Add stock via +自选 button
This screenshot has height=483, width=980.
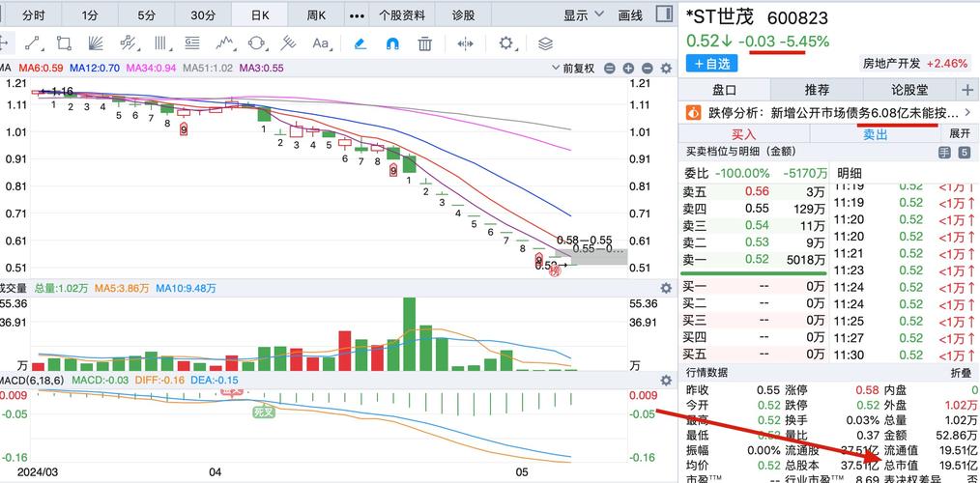point(711,63)
